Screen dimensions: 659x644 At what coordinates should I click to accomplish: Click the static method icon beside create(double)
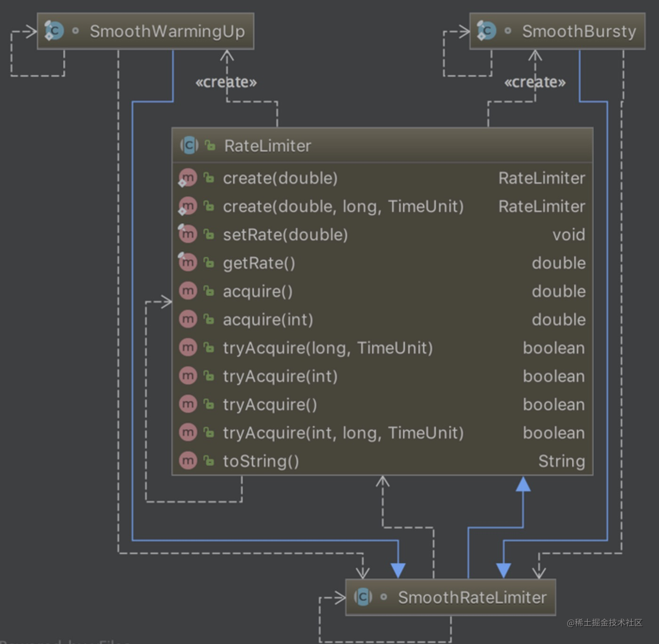187,178
